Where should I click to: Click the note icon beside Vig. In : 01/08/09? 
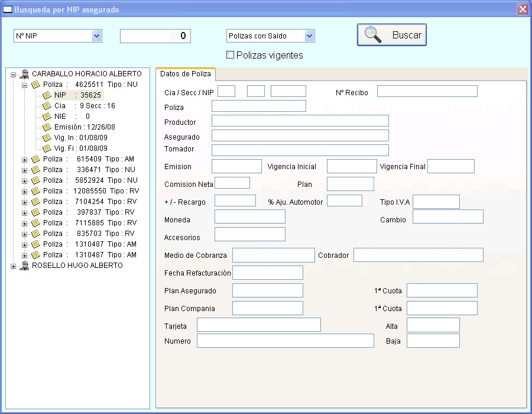point(47,138)
